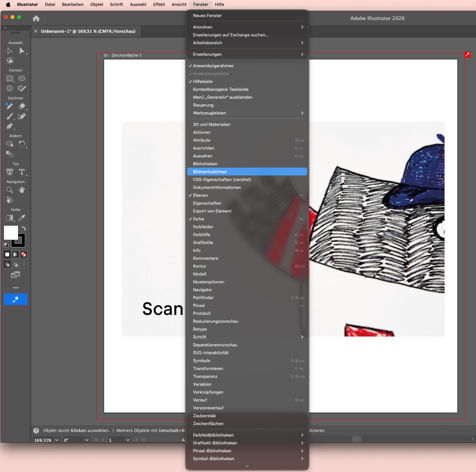This screenshot has width=476, height=472.
Task: Open the Pathfinder panel entry
Action: click(247, 298)
